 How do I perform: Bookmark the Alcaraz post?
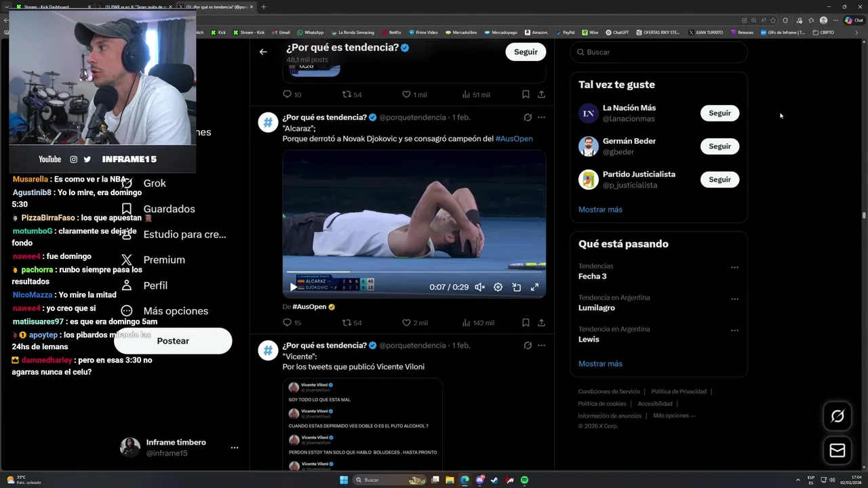point(526,323)
